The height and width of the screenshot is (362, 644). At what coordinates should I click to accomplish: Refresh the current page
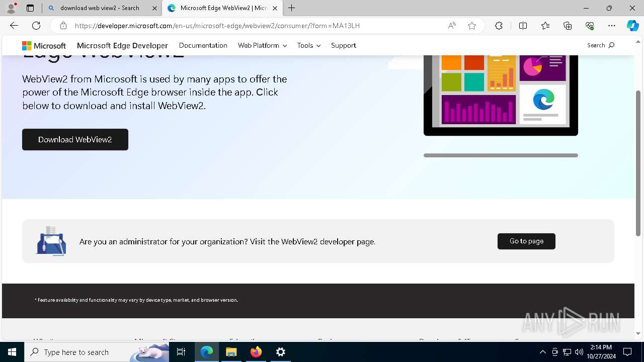pyautogui.click(x=36, y=26)
